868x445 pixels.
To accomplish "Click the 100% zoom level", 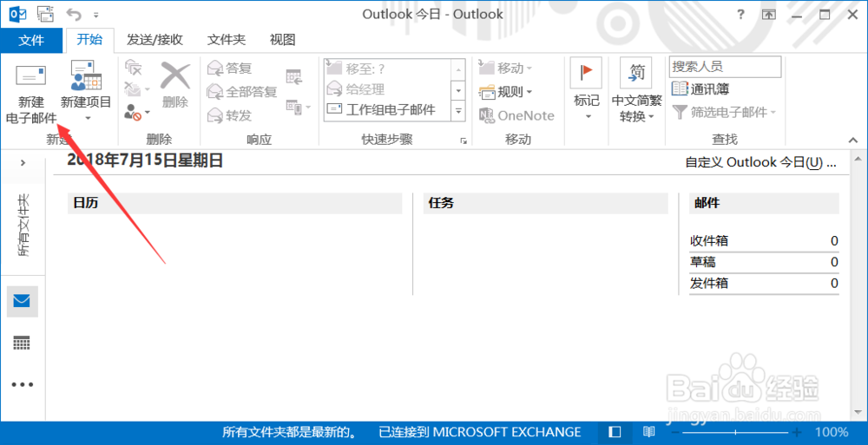I will 832,432.
